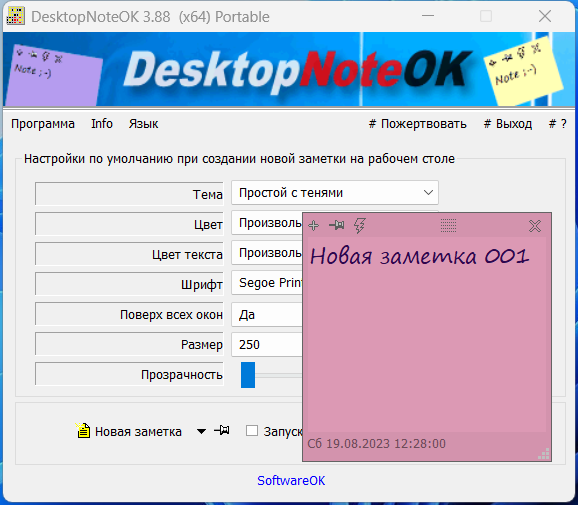Viewport: 578px width, 505px height.
Task: Click the pin icon on the sticky note
Action: (x=337, y=225)
